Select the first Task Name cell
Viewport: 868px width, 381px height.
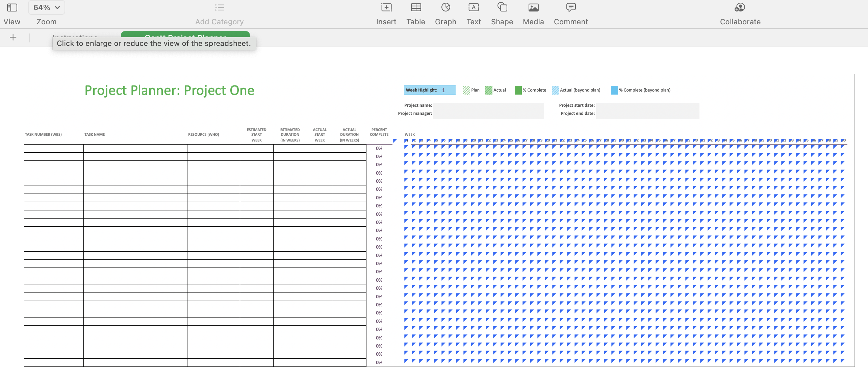point(135,148)
